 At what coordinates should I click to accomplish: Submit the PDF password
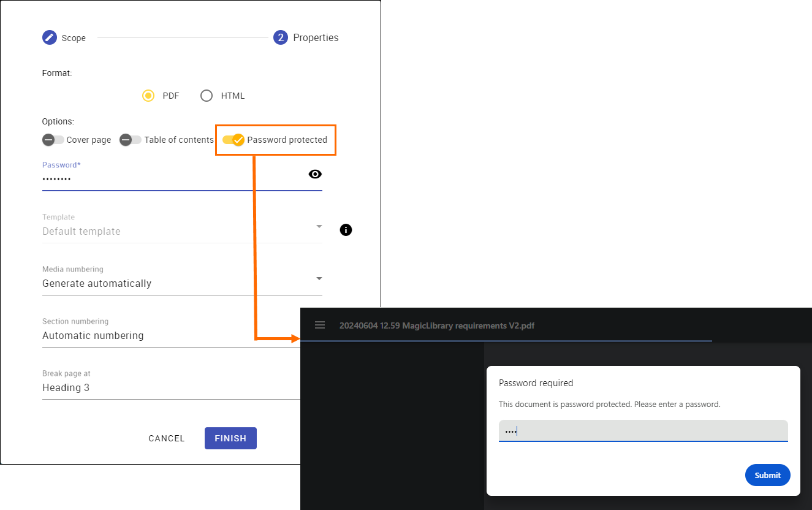click(x=767, y=475)
